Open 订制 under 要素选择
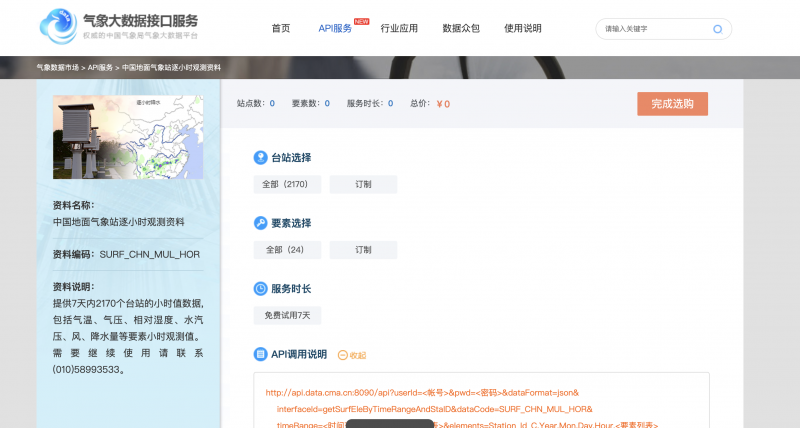This screenshot has height=428, width=800. [x=363, y=250]
